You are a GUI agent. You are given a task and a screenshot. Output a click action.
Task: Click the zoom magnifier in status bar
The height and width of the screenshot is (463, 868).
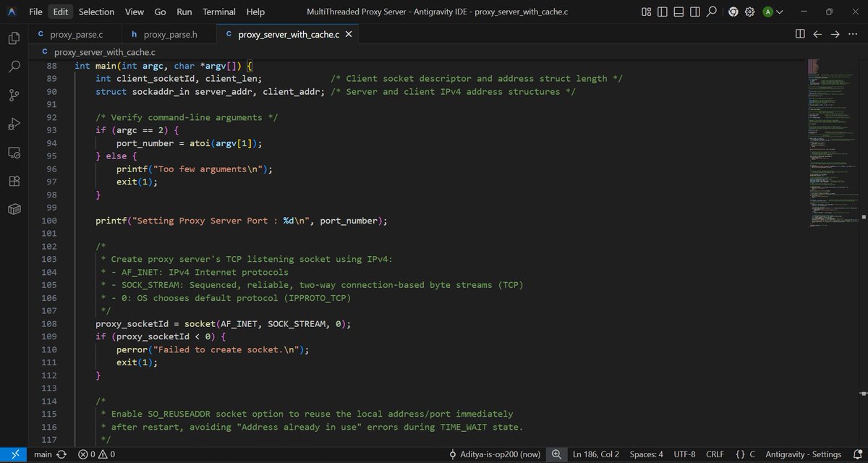coord(556,454)
